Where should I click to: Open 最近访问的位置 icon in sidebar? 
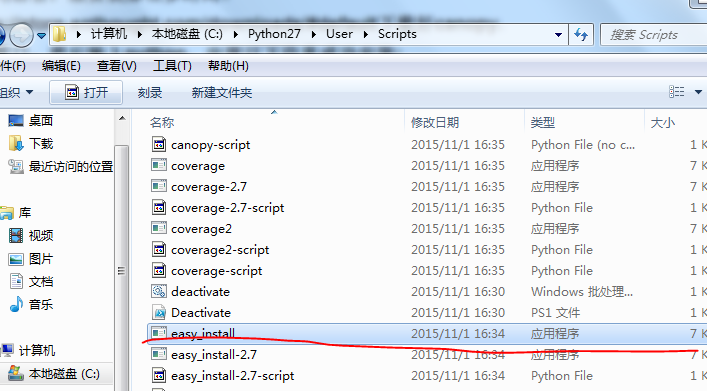coord(16,166)
